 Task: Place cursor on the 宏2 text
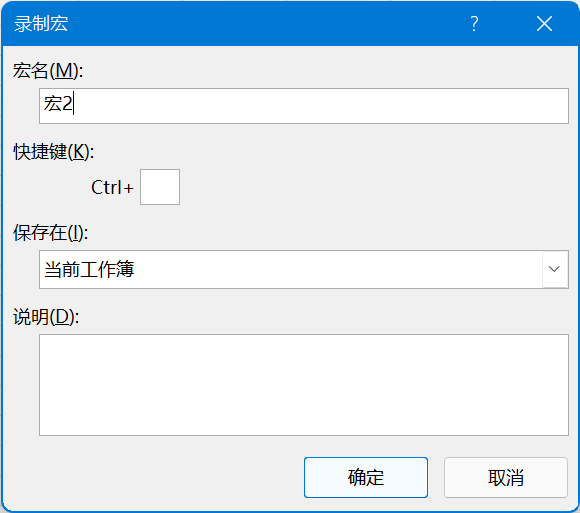click(x=58, y=103)
